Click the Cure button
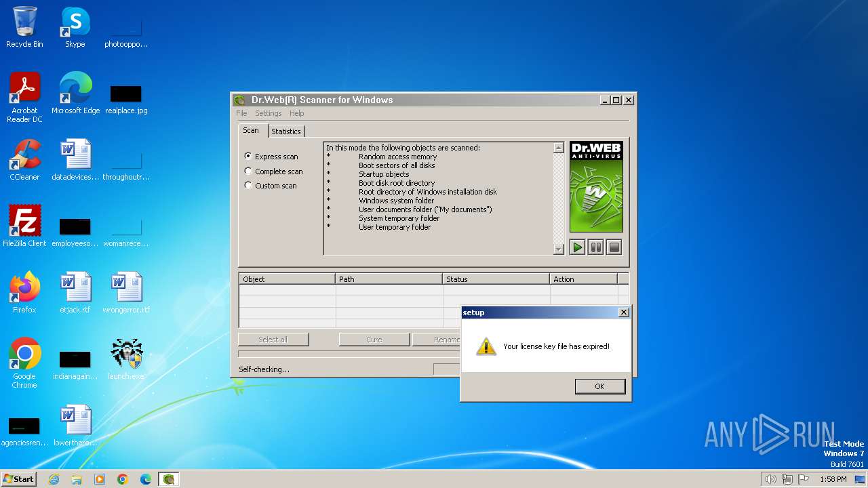The width and height of the screenshot is (868, 488). 374,340
